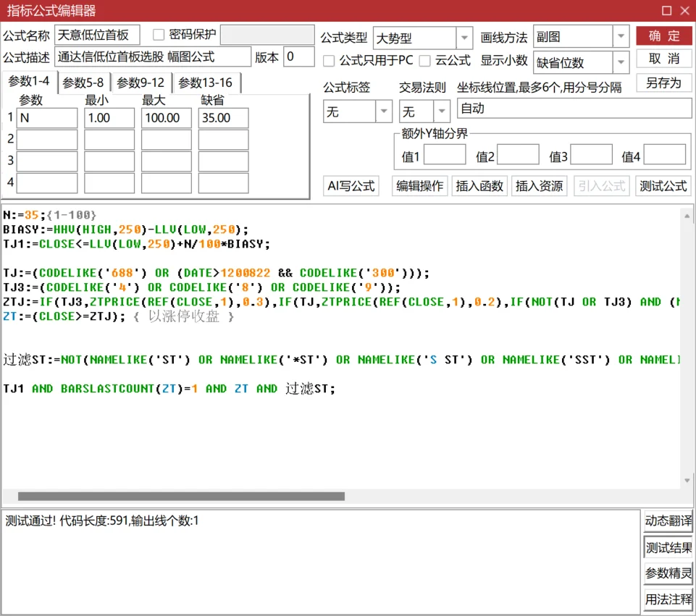
Task: Click the 取消 cancel button
Action: (x=663, y=59)
